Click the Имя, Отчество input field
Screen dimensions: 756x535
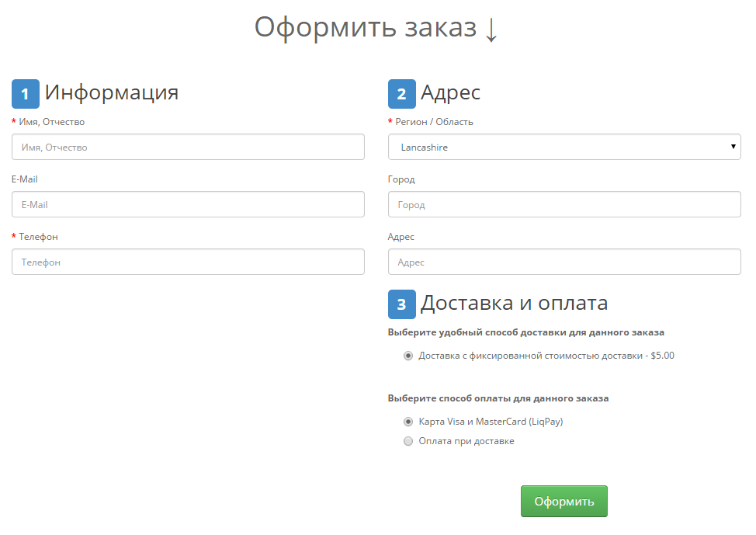coord(186,146)
